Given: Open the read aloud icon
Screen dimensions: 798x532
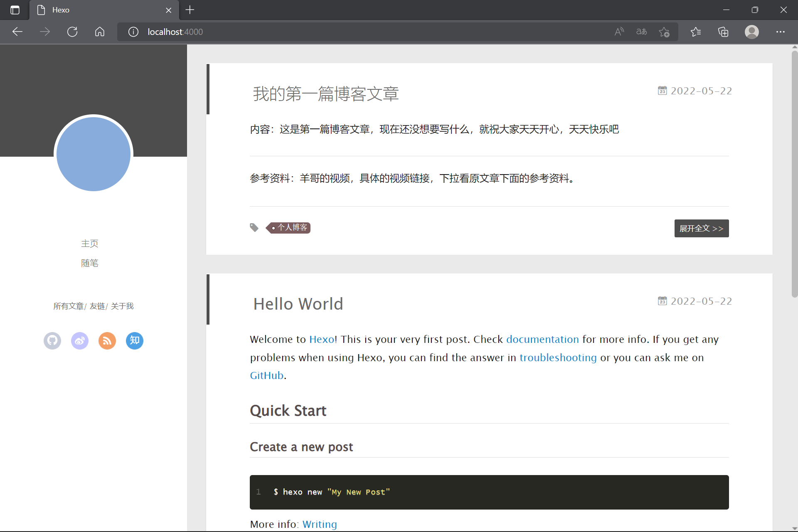Looking at the screenshot, I should pos(619,32).
